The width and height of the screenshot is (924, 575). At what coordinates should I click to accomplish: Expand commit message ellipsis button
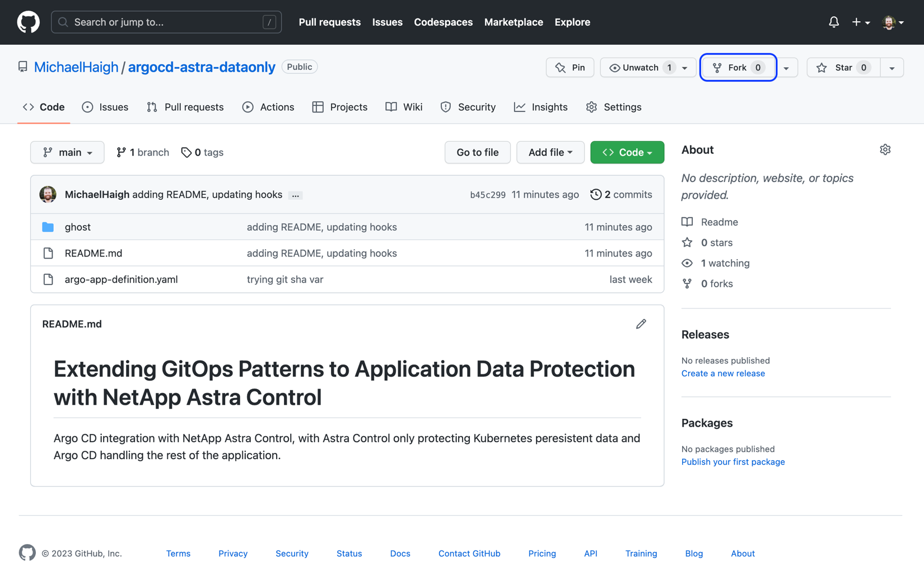click(x=296, y=195)
